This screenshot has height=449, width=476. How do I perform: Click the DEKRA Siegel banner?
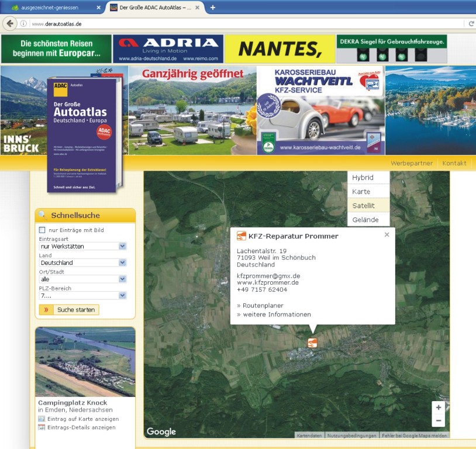392,49
